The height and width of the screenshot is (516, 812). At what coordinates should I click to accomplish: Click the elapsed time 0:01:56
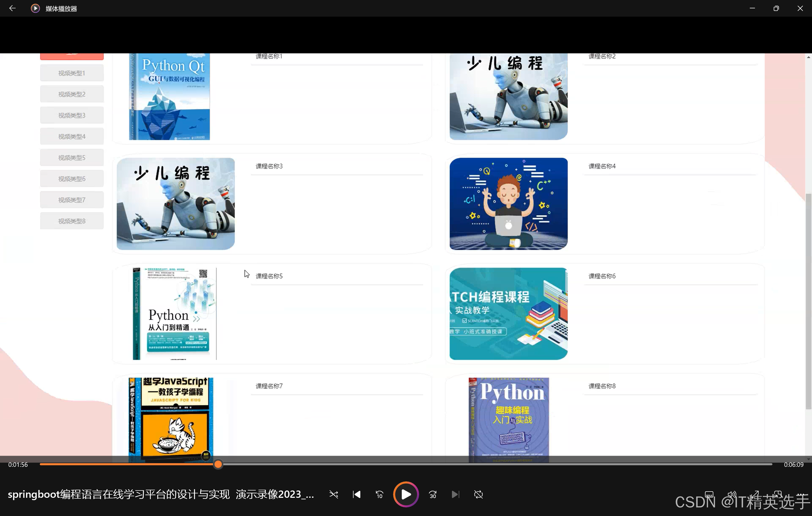(18, 464)
